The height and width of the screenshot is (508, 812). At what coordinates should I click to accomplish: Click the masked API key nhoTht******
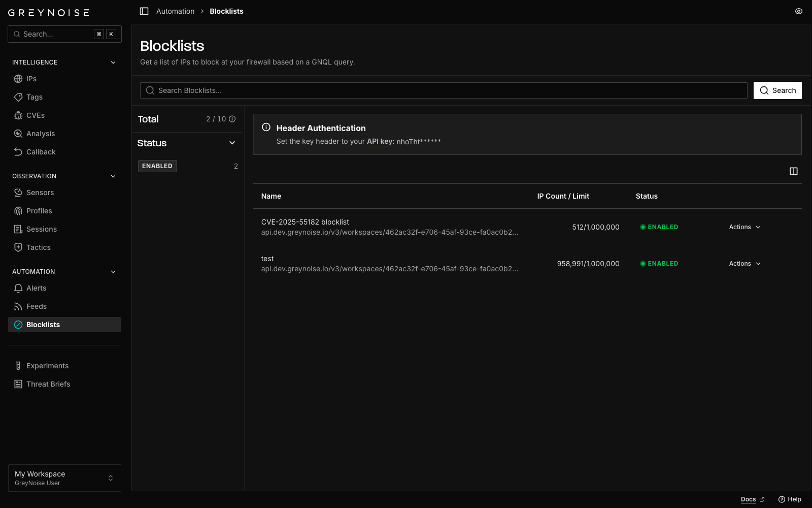click(419, 142)
